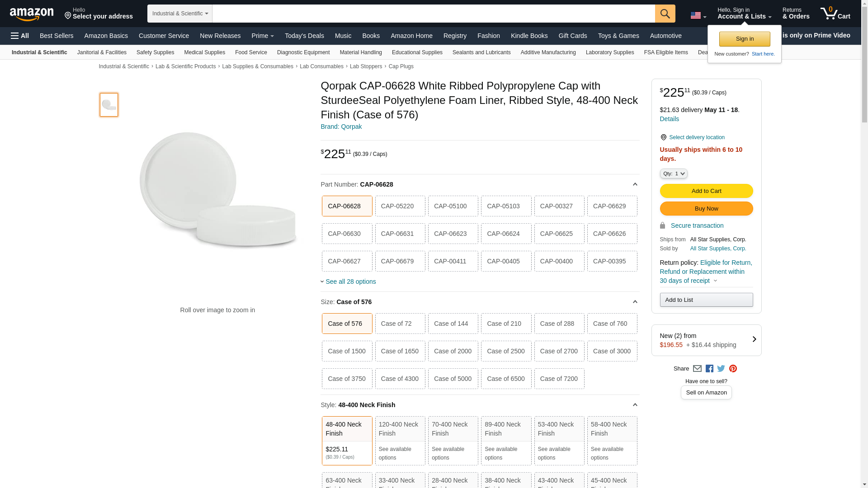Screen dimensions: 868x488
Task: Open Safety Supplies subcategory tab
Action: (155, 52)
